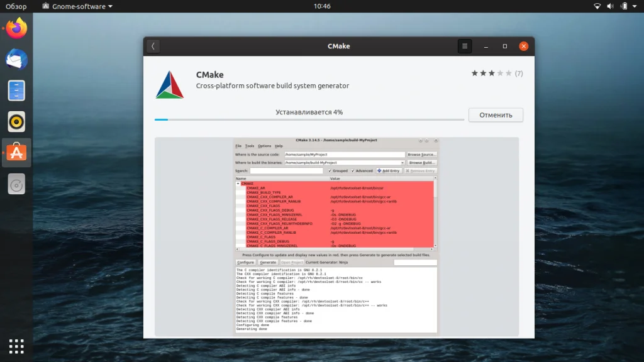Click the CMake logo icon
644x362 pixels.
(x=170, y=85)
